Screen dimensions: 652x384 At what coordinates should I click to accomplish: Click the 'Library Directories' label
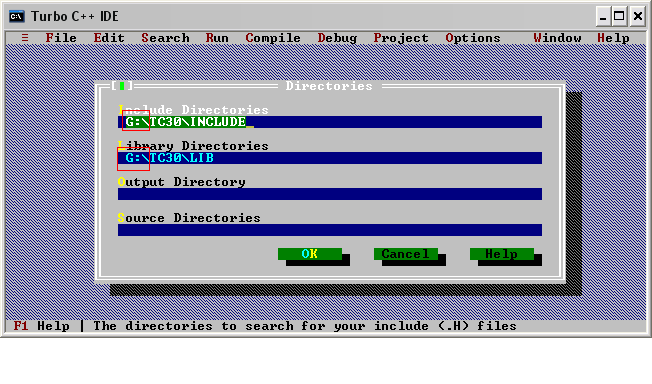193,146
